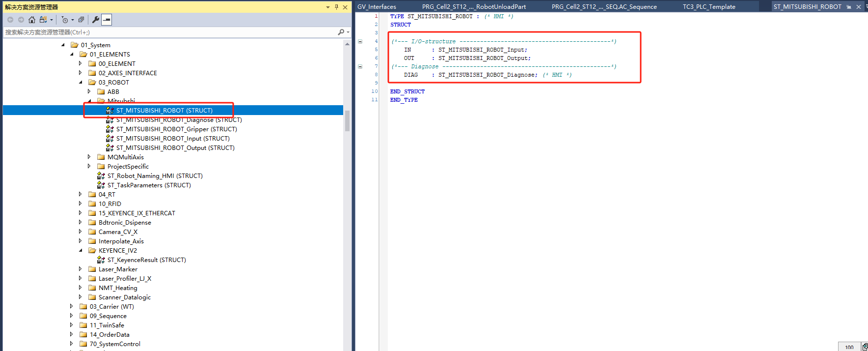868x351 pixels.
Task: Click the back navigation arrow in Solution Explorer
Action: click(x=10, y=20)
